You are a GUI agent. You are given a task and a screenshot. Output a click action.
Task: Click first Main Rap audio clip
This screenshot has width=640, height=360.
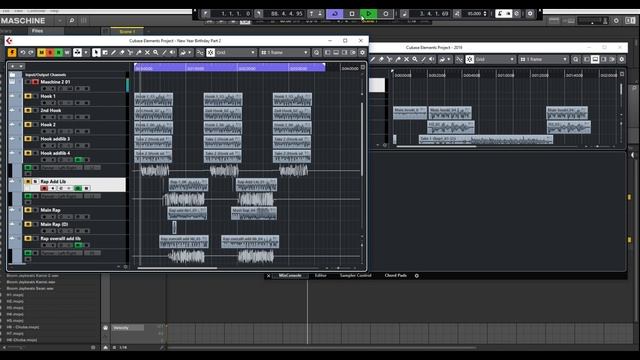tap(187, 213)
